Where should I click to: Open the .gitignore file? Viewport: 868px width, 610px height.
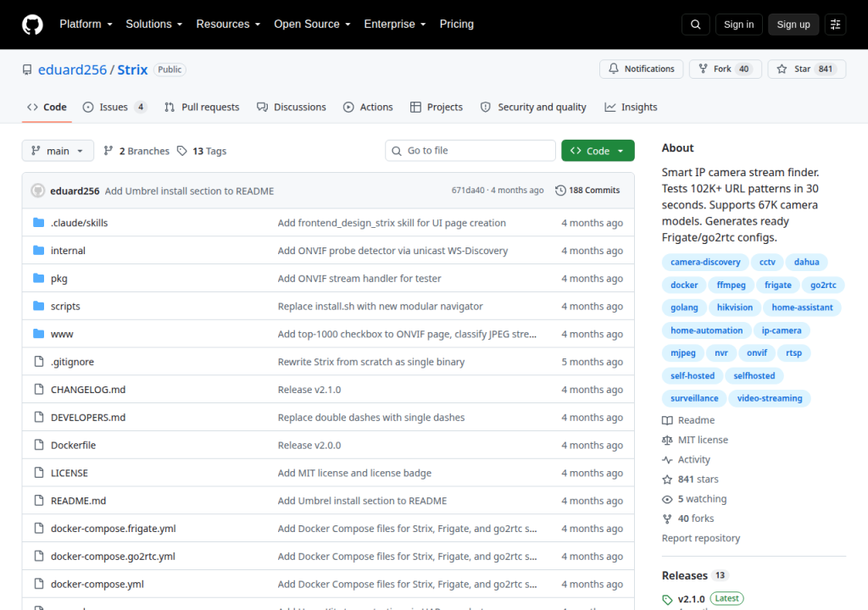[73, 362]
